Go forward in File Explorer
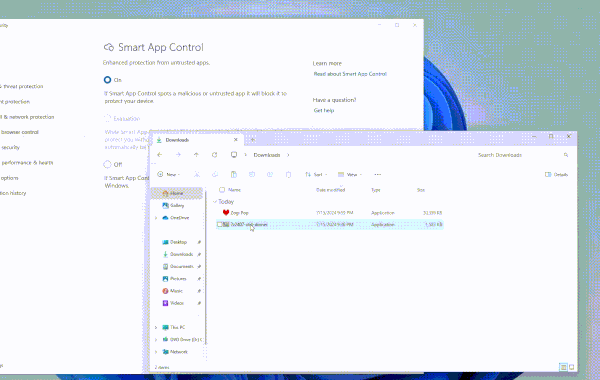Screen dimensions: 600x380 (178, 155)
